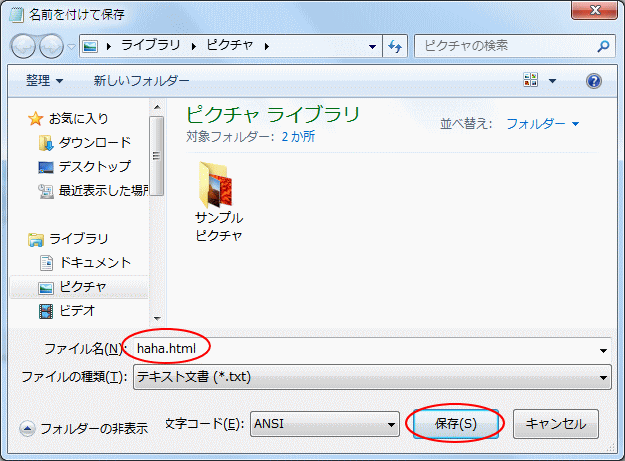Click the デスクトップ monitor icon
Screen dimensions: 625x461
[x=46, y=167]
